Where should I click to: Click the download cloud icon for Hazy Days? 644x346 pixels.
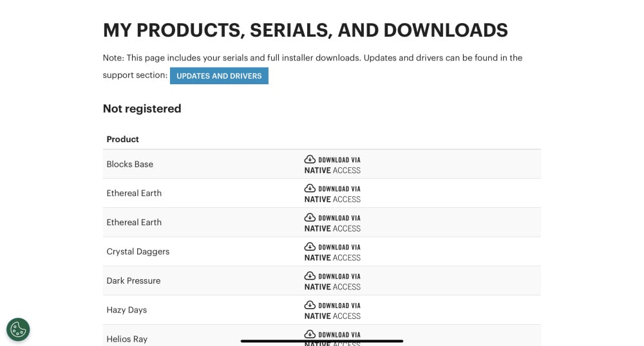click(x=310, y=305)
